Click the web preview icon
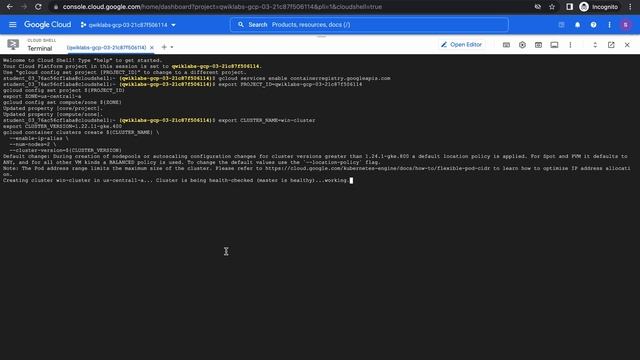Screen dimensions: 640x360 coord(538,45)
